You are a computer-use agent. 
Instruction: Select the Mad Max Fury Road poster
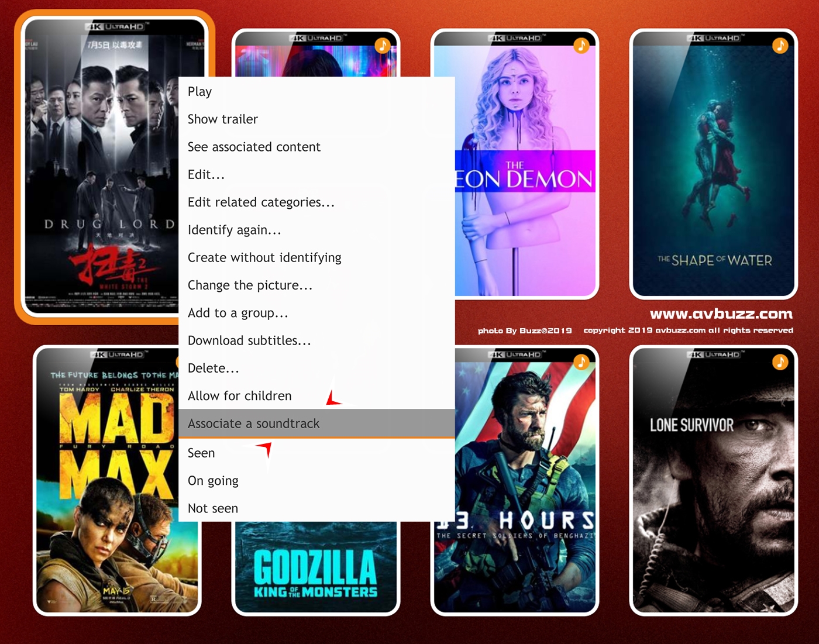(105, 480)
